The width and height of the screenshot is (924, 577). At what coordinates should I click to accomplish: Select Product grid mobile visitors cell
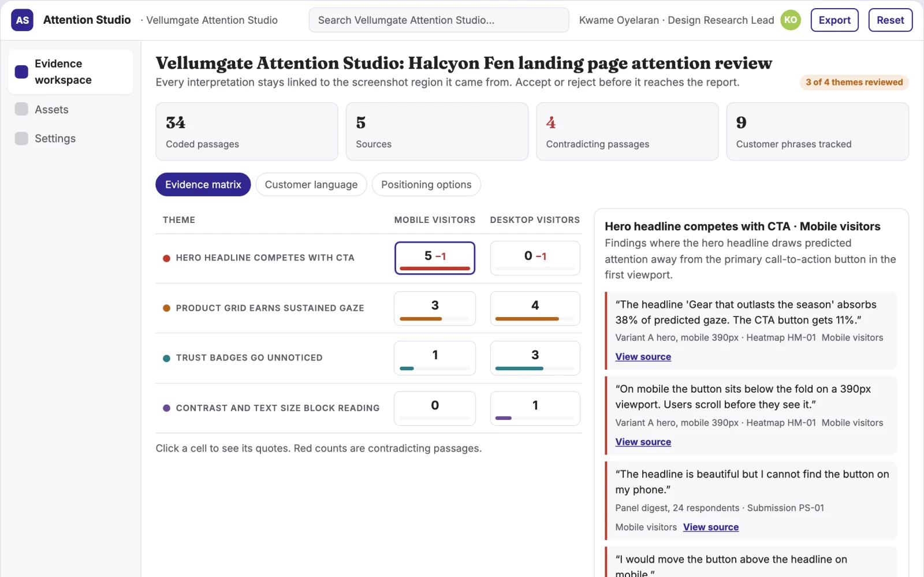click(x=435, y=308)
